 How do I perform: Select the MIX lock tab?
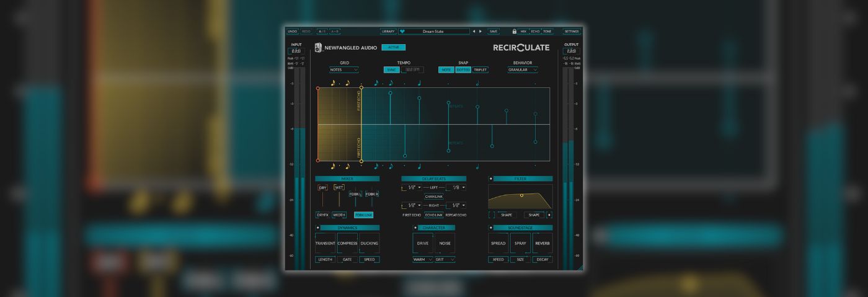tap(523, 31)
